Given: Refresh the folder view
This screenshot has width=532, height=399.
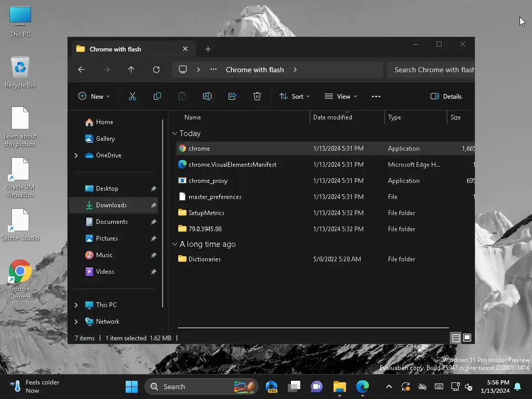Looking at the screenshot, I should pos(156,70).
